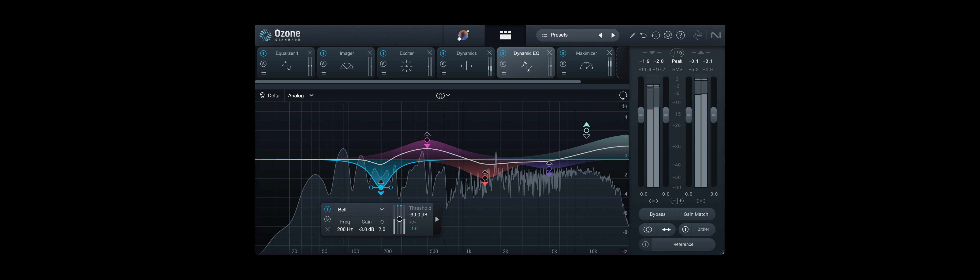Click the reset loop icon above the dB scale
This screenshot has height=280, width=980.
[623, 96]
